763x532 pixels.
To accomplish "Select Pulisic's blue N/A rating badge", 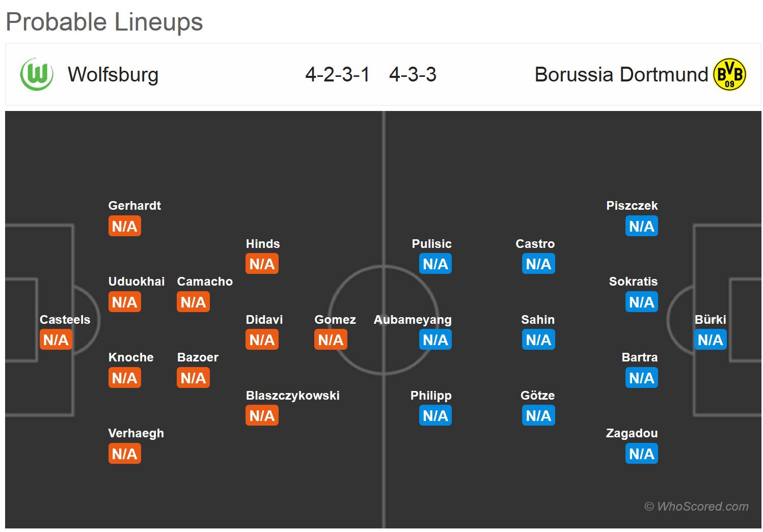I will coord(435,264).
